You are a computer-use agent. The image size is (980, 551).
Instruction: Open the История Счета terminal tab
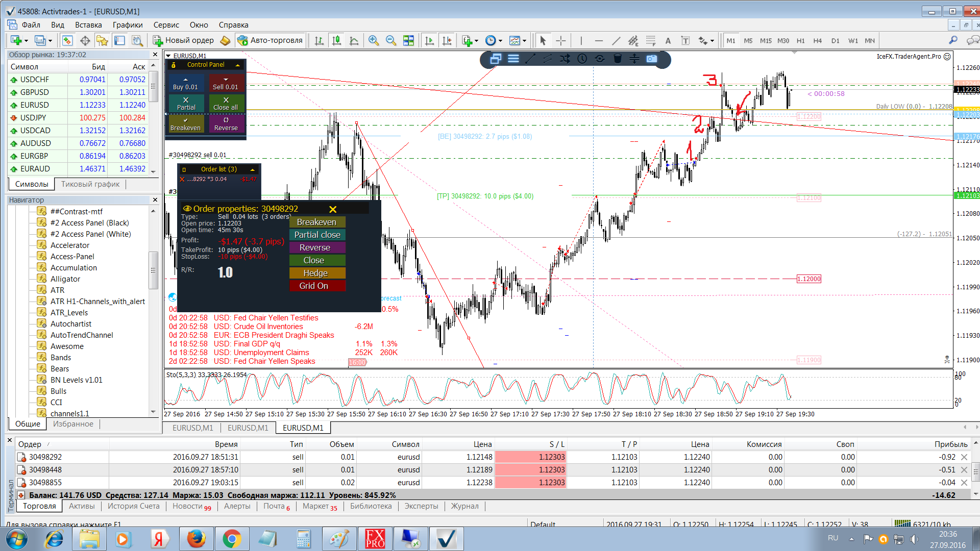[133, 506]
